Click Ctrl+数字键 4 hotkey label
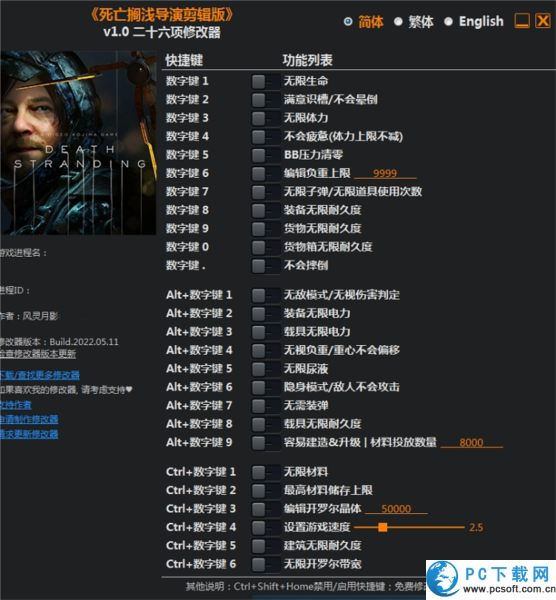Image resolution: width=556 pixels, height=600 pixels. pyautogui.click(x=201, y=527)
